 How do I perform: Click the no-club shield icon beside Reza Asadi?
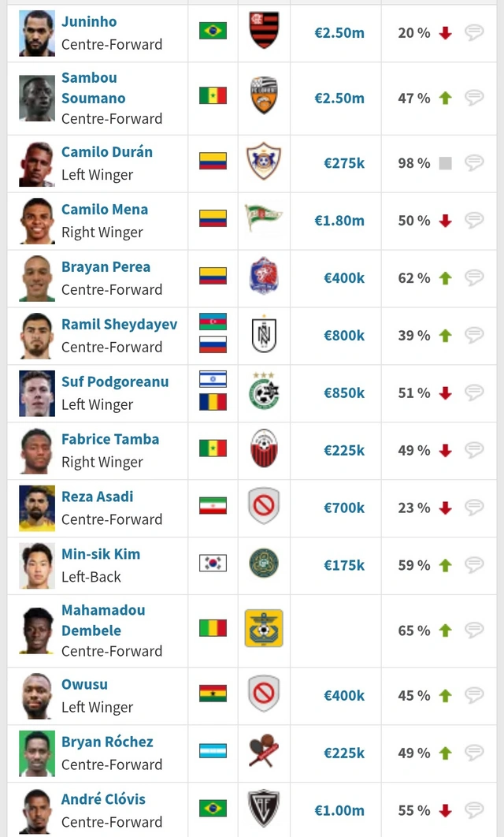tap(264, 505)
